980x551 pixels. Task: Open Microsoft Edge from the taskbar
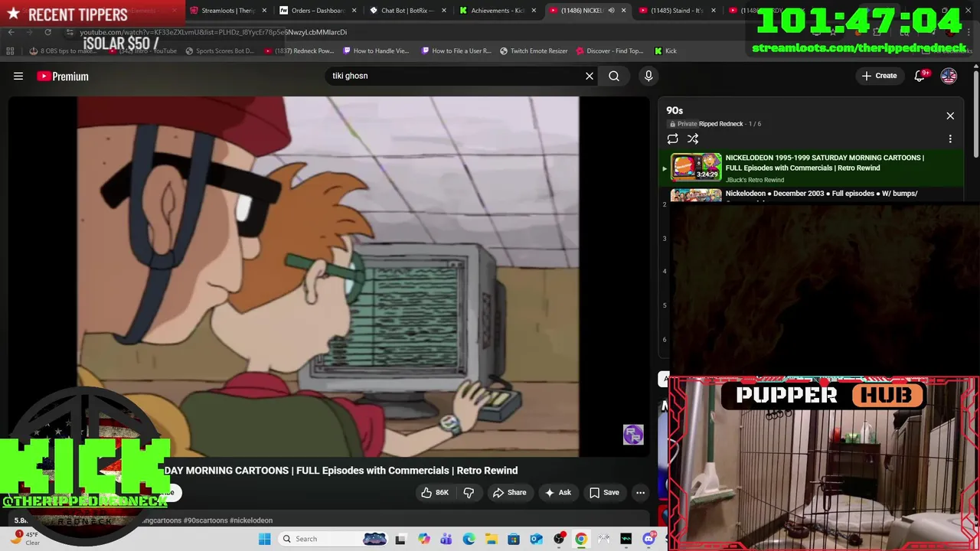click(469, 539)
